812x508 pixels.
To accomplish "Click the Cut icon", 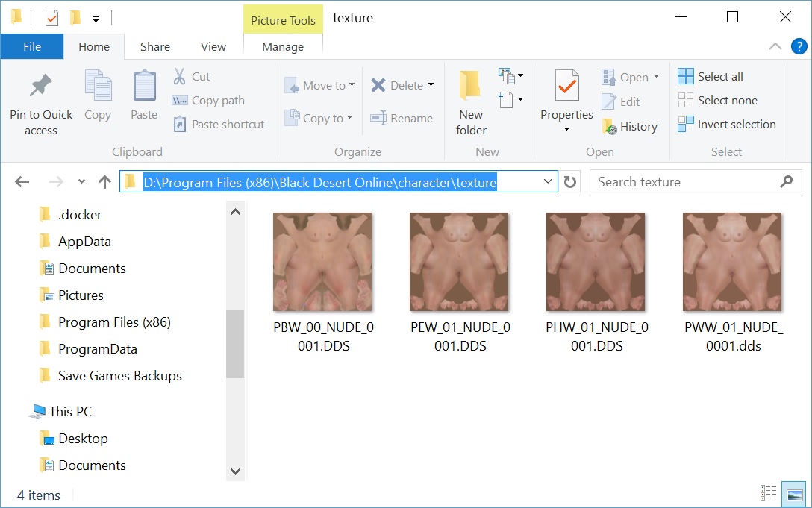I will 181,76.
